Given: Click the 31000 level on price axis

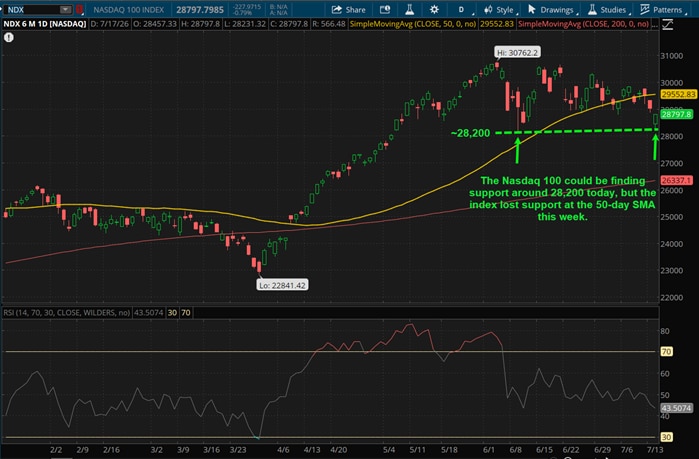Looking at the screenshot, I should point(671,56).
